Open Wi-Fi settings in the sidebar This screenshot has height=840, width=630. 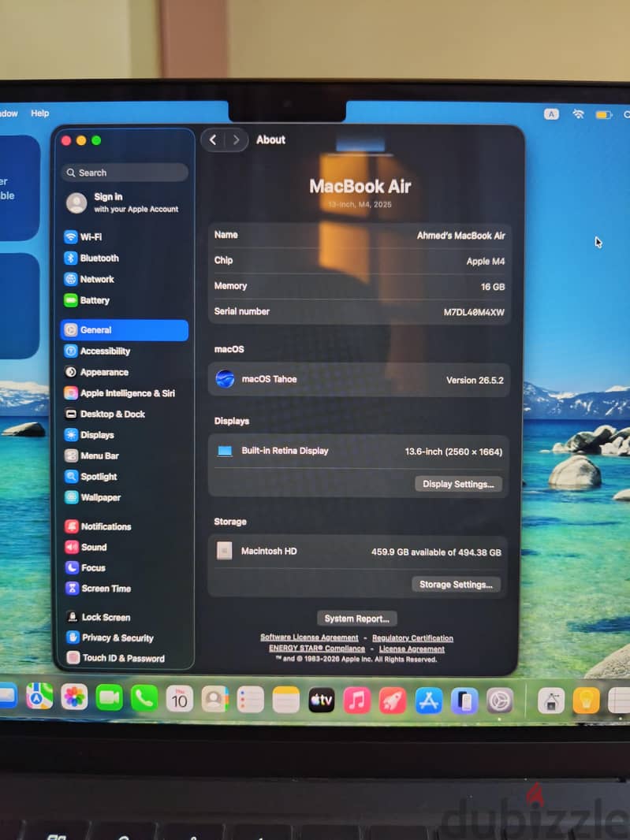tap(125, 236)
